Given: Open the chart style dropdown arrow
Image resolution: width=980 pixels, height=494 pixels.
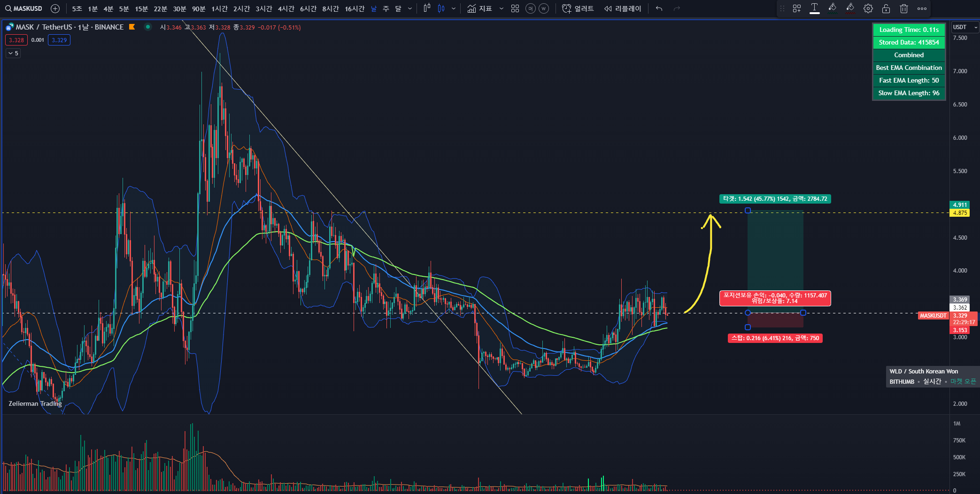Looking at the screenshot, I should click(454, 8).
